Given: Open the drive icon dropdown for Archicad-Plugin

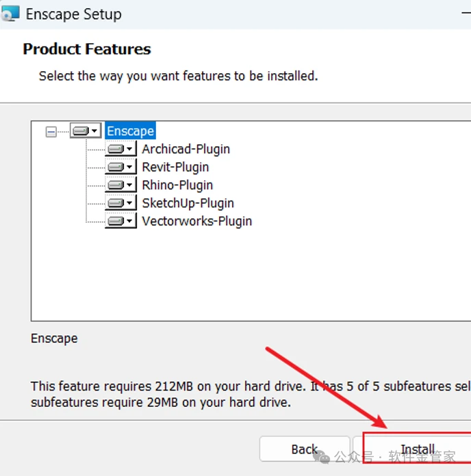Looking at the screenshot, I should click(x=120, y=149).
